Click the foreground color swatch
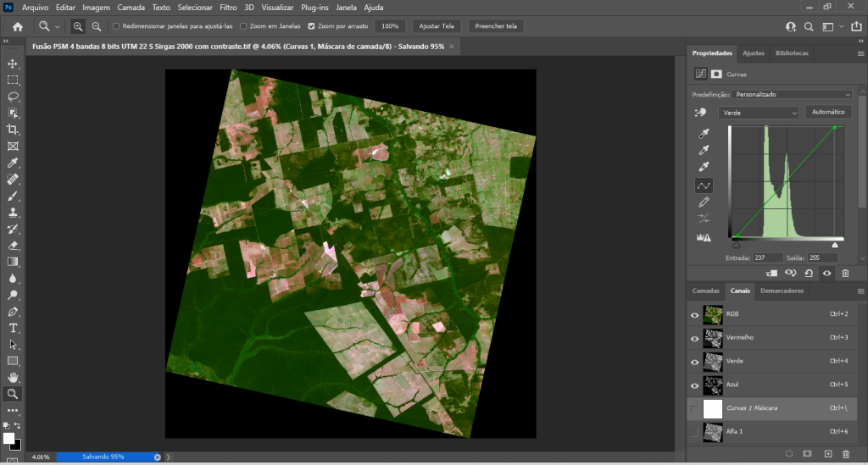Viewport: 868px width, 465px height. click(8, 438)
